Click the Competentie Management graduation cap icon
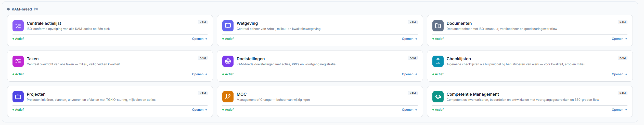The image size is (644, 125). 438,97
